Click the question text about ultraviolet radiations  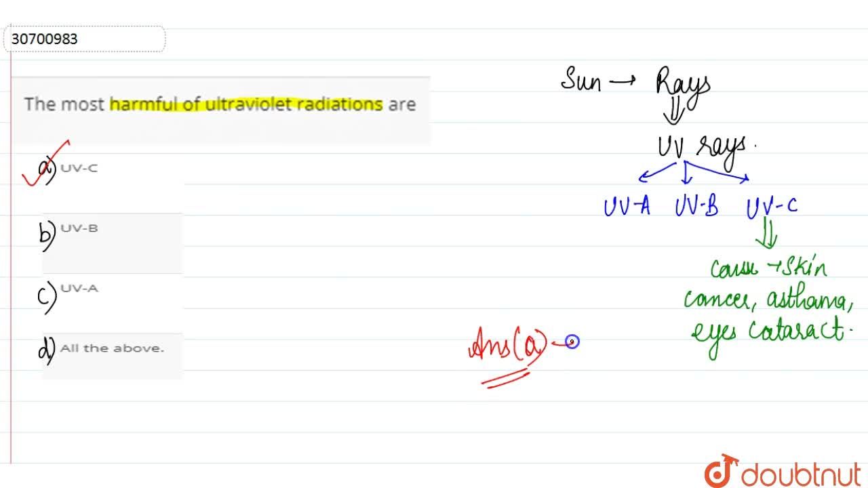(x=220, y=104)
